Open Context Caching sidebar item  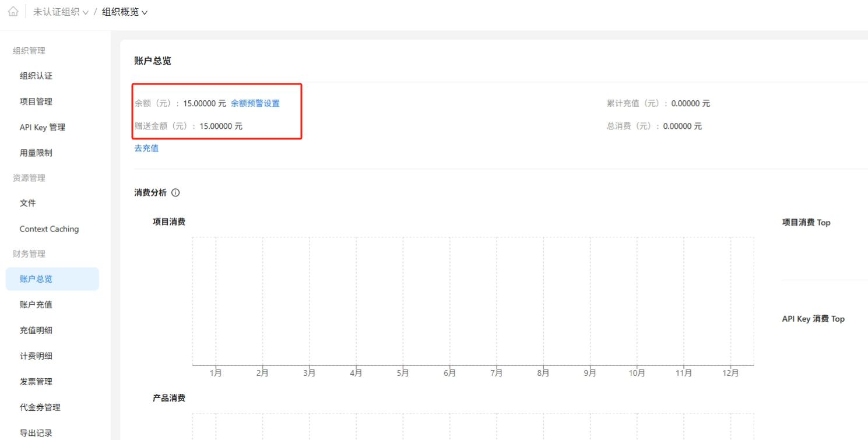[49, 229]
